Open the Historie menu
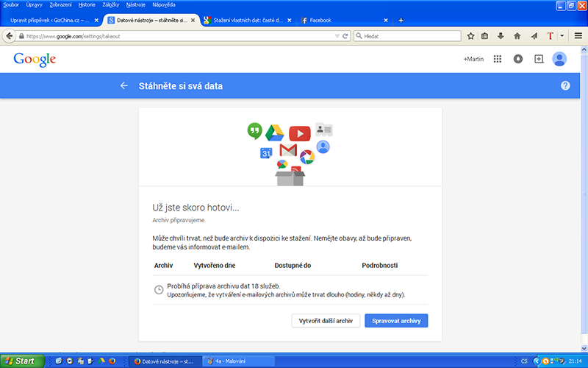The image size is (588, 368). click(87, 5)
